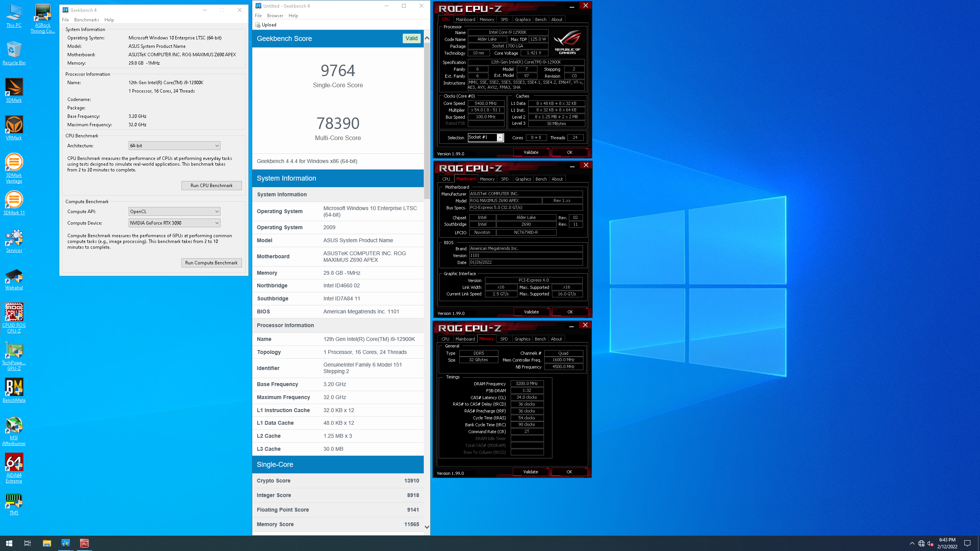Select ROG CPU-Z taskbar icon
This screenshot has height=551, width=980.
click(x=85, y=543)
